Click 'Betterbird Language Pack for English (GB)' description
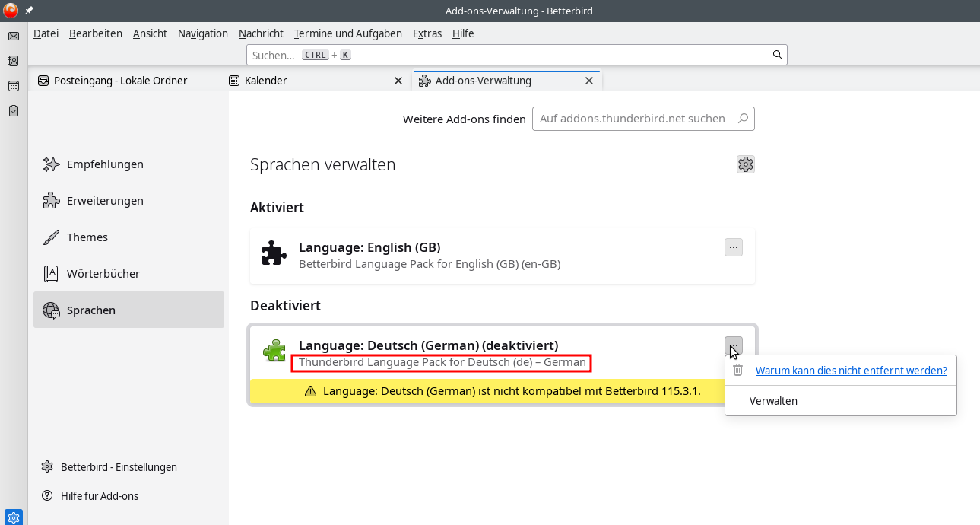 [430, 264]
